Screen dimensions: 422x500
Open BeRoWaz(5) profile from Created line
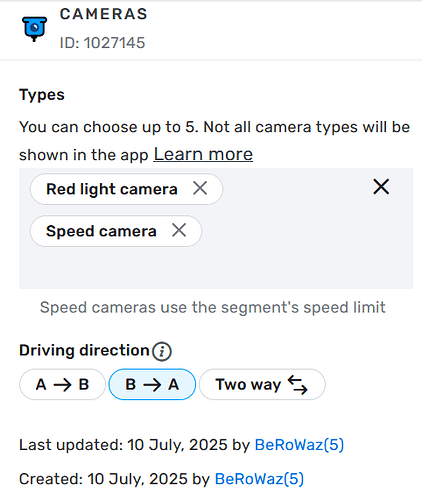259,479
